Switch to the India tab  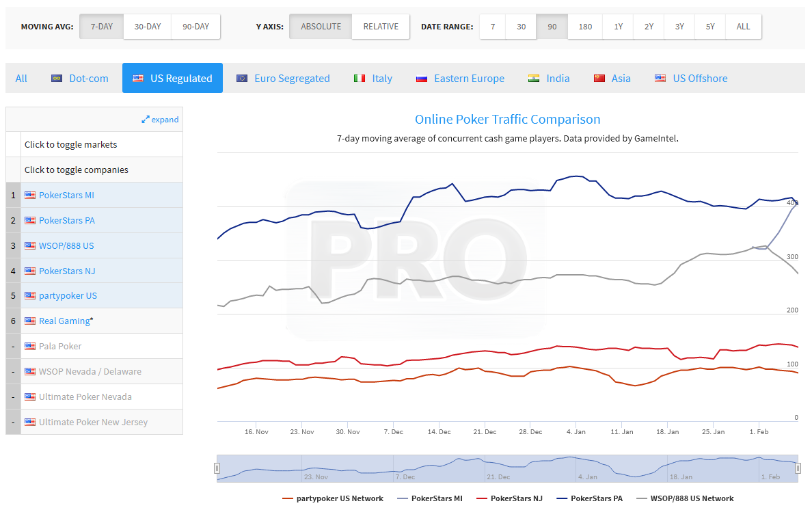coord(548,78)
